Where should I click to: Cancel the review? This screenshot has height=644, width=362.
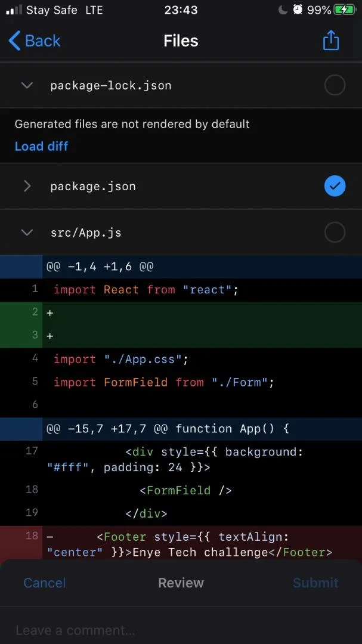tap(44, 583)
